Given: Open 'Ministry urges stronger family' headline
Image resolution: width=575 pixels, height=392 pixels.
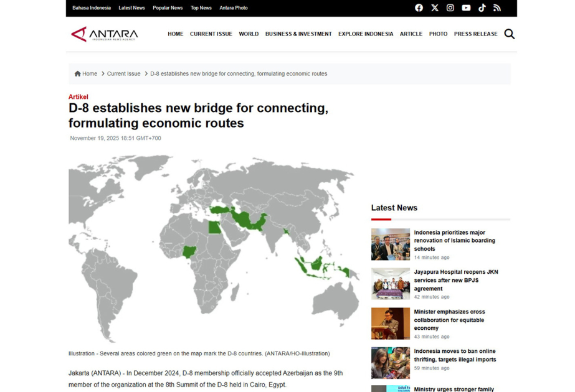Looking at the screenshot, I should 454,389.
